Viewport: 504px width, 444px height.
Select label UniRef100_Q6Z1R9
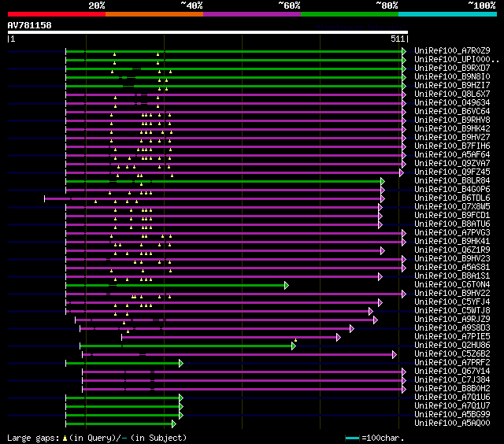point(452,250)
